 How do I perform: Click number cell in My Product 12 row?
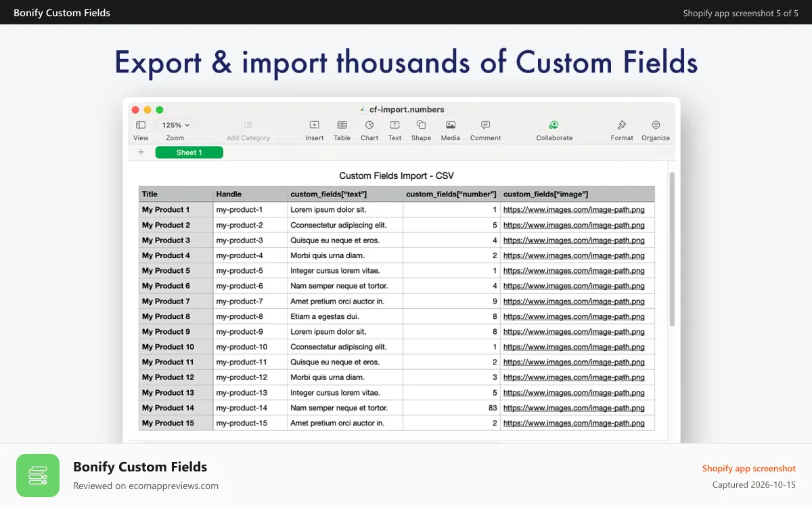[451, 377]
